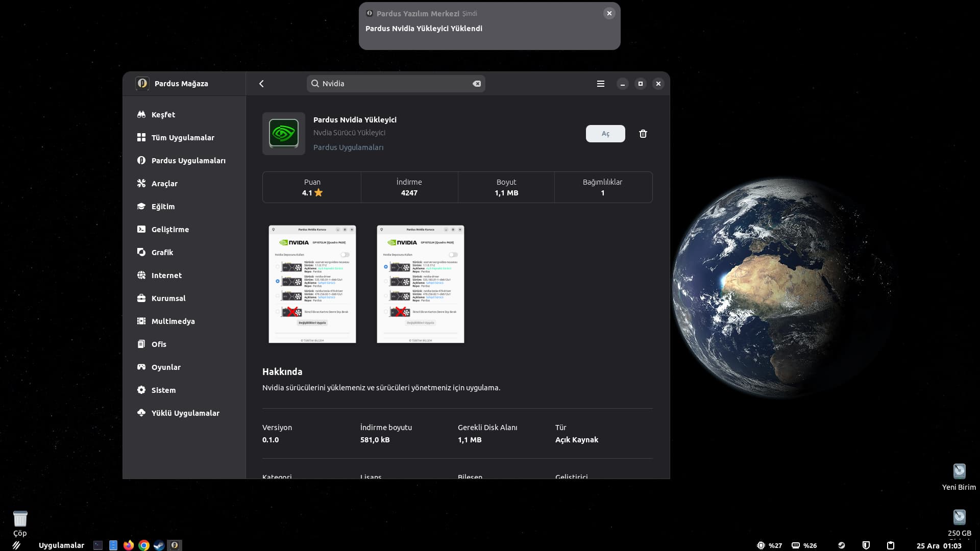Open Yeni Birim drive on desktop
The image size is (980, 551).
959,471
